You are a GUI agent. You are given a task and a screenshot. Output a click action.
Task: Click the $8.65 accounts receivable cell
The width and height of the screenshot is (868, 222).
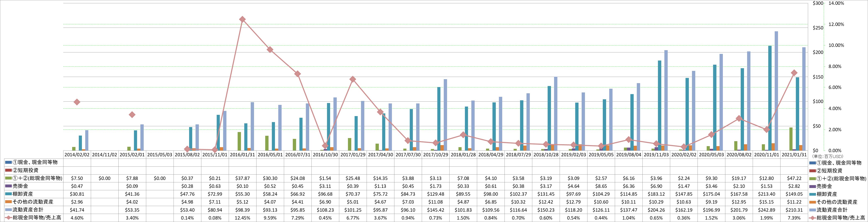(601, 186)
